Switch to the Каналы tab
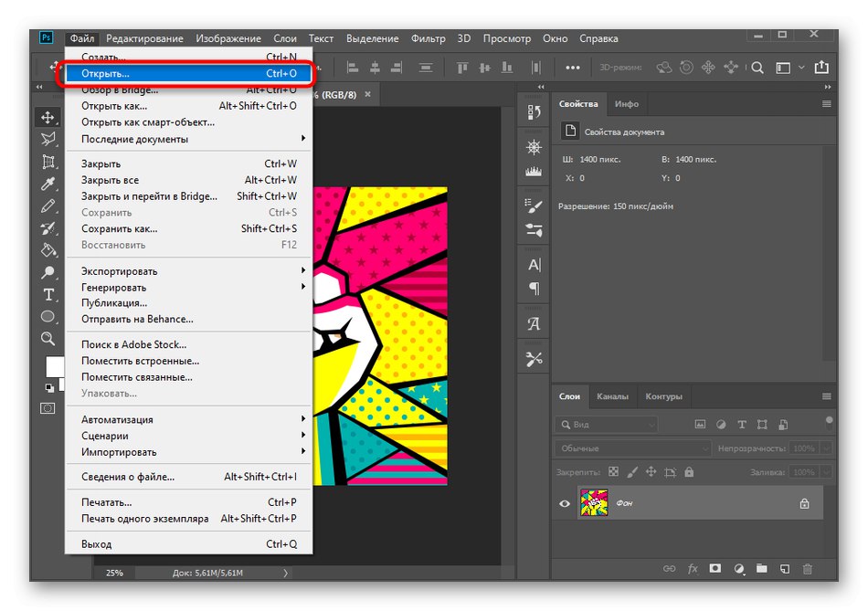Image resolution: width=868 pixels, height=611 pixels. (x=612, y=395)
